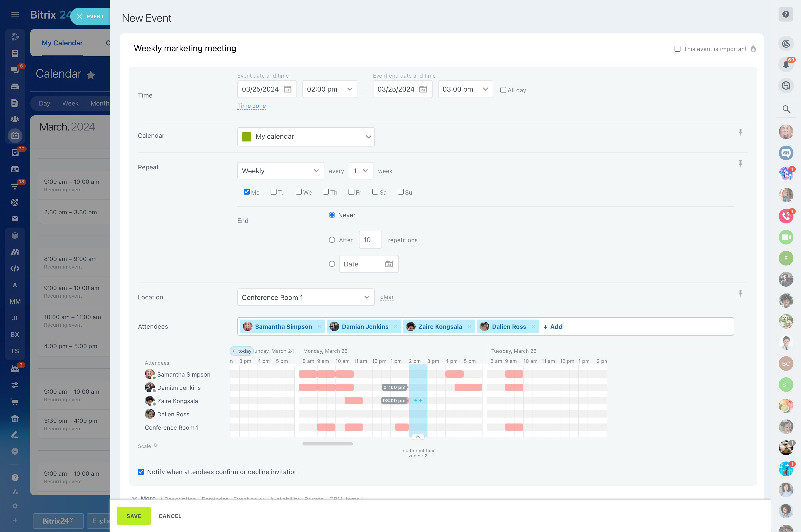
Task: Select the Week view tab
Action: tap(70, 103)
